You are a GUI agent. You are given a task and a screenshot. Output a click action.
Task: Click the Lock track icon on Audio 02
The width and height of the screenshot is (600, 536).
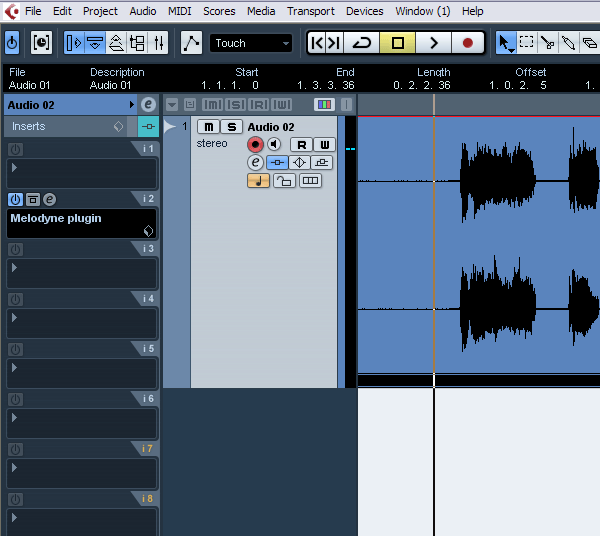pyautogui.click(x=284, y=181)
